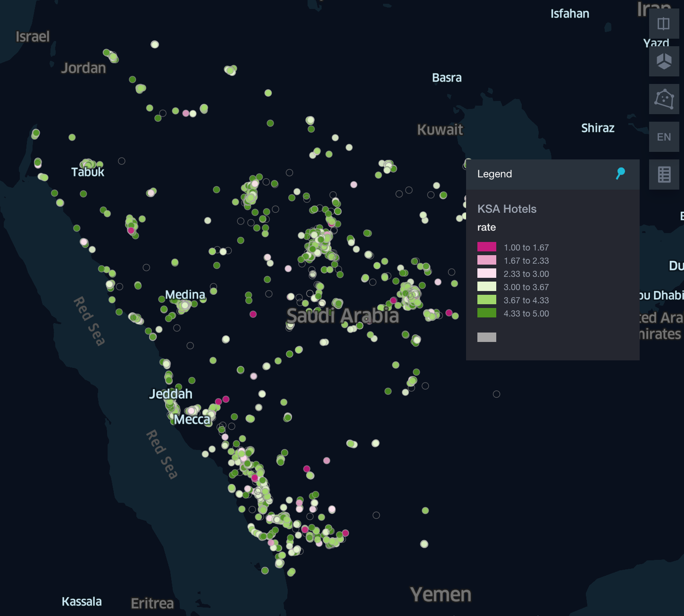Select the polygon draw tool
This screenshot has width=684, height=616.
click(664, 99)
